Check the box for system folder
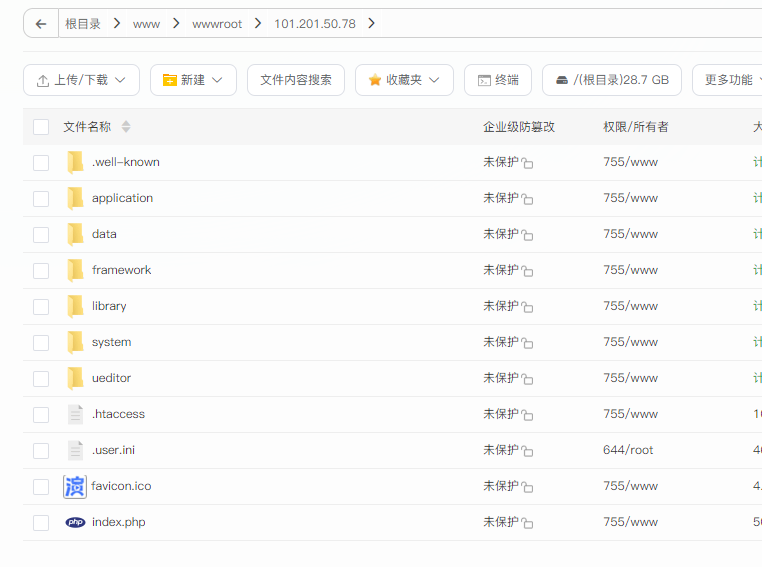 (x=41, y=343)
